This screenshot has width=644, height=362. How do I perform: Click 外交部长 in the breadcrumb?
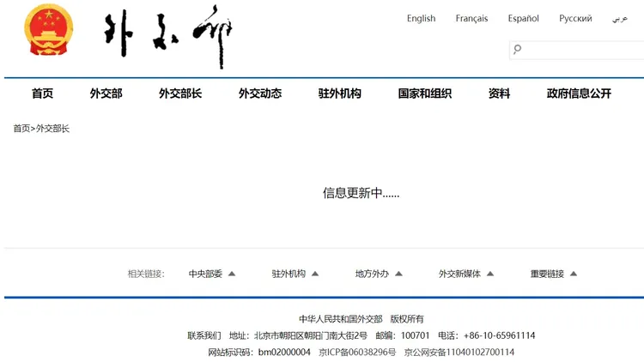click(52, 129)
